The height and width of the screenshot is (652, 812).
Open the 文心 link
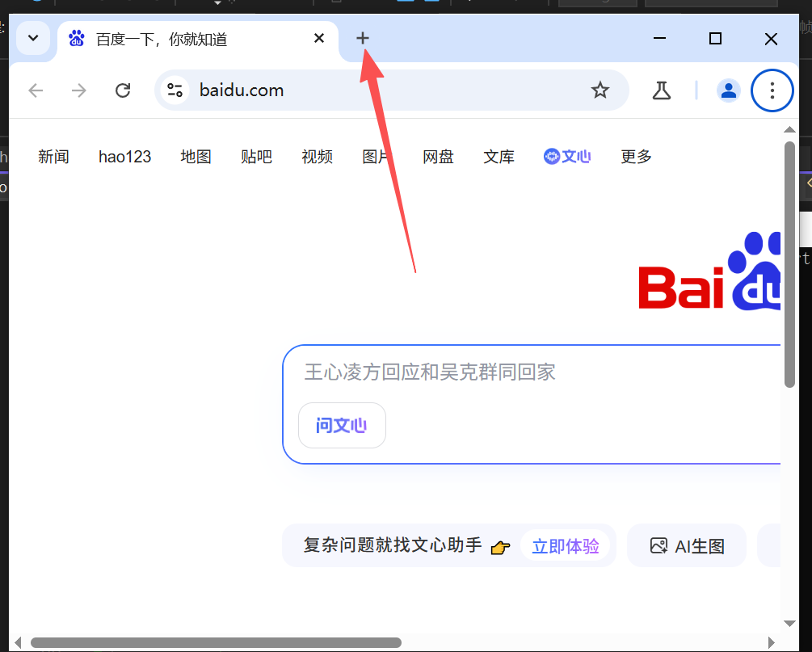point(567,157)
